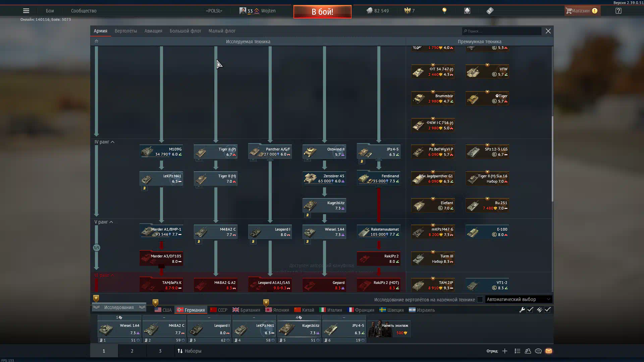Expand the Исследования panel button

pos(119,307)
